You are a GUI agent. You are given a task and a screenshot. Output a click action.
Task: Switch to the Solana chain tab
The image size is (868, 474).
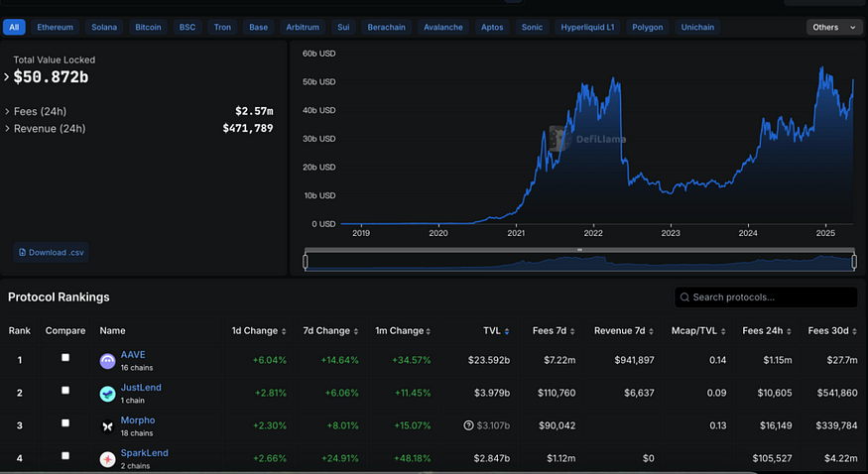pos(103,27)
